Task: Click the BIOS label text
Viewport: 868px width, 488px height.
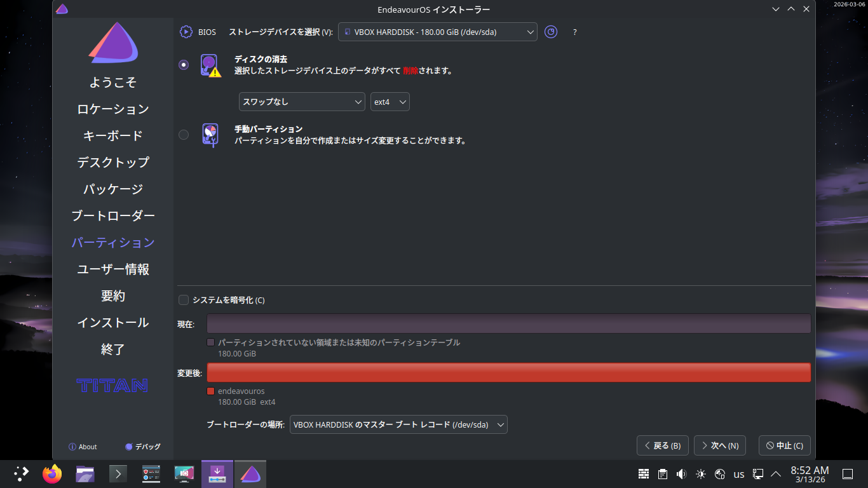Action: [x=207, y=32]
